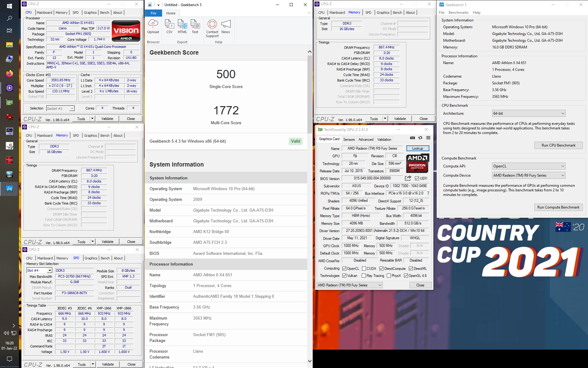Image resolution: width=588 pixels, height=368 pixels.
Task: Open the red splat 64 taskbar icon
Action: click(9, 117)
